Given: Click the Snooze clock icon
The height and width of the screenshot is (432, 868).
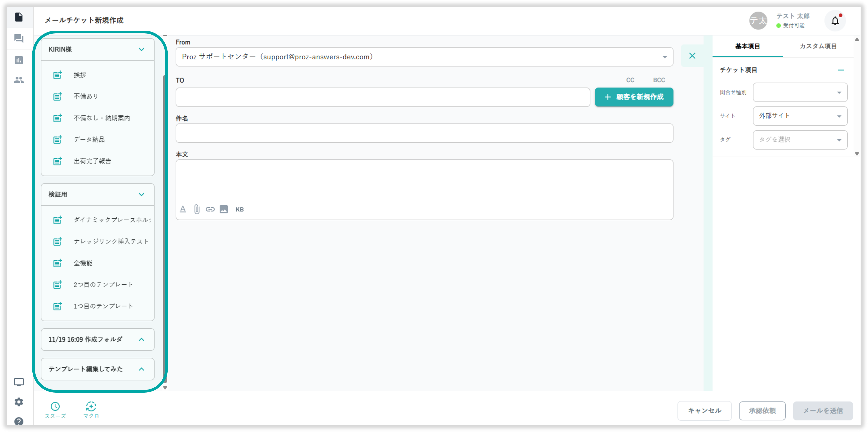Looking at the screenshot, I should pos(55,406).
